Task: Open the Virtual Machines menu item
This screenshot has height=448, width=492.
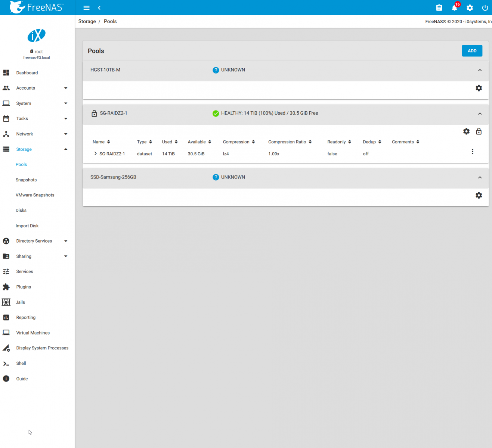Action: tap(33, 333)
